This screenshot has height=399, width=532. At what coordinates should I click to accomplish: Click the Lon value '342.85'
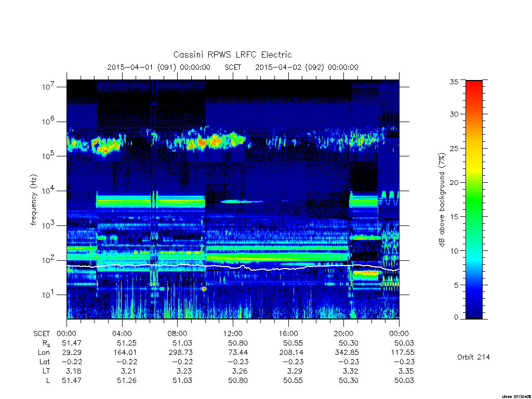[x=347, y=353]
